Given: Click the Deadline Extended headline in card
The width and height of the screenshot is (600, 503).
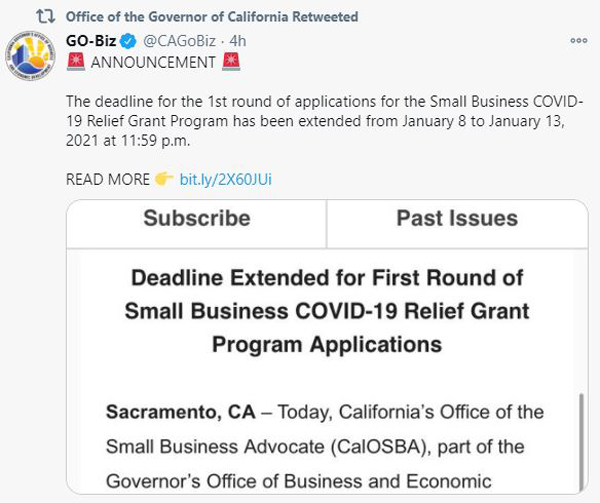Looking at the screenshot, I should pyautogui.click(x=327, y=311).
